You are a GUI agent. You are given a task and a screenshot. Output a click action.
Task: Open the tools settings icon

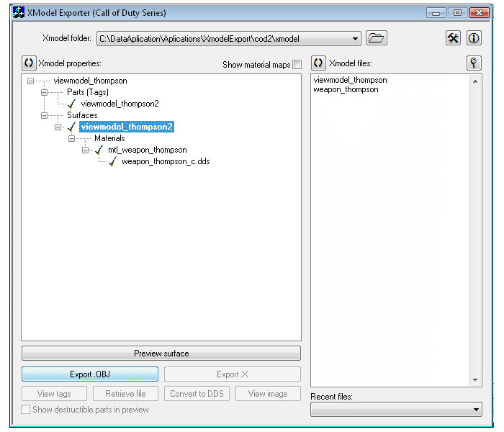tap(453, 38)
